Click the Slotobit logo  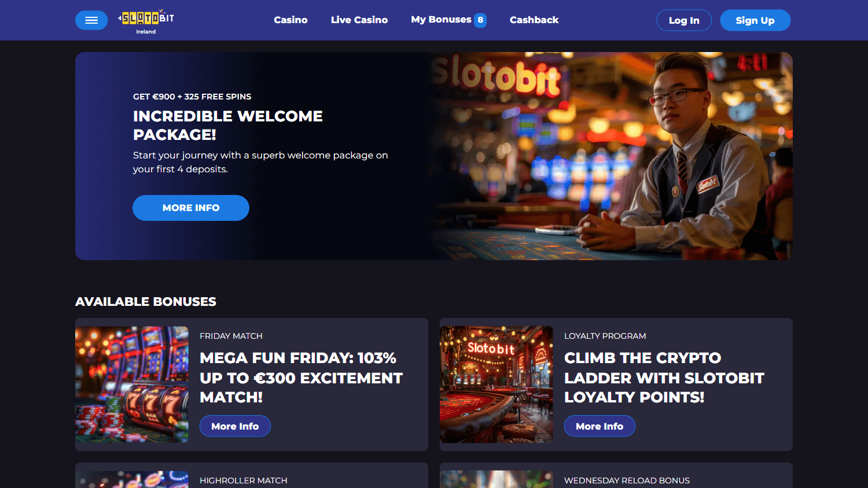(146, 21)
